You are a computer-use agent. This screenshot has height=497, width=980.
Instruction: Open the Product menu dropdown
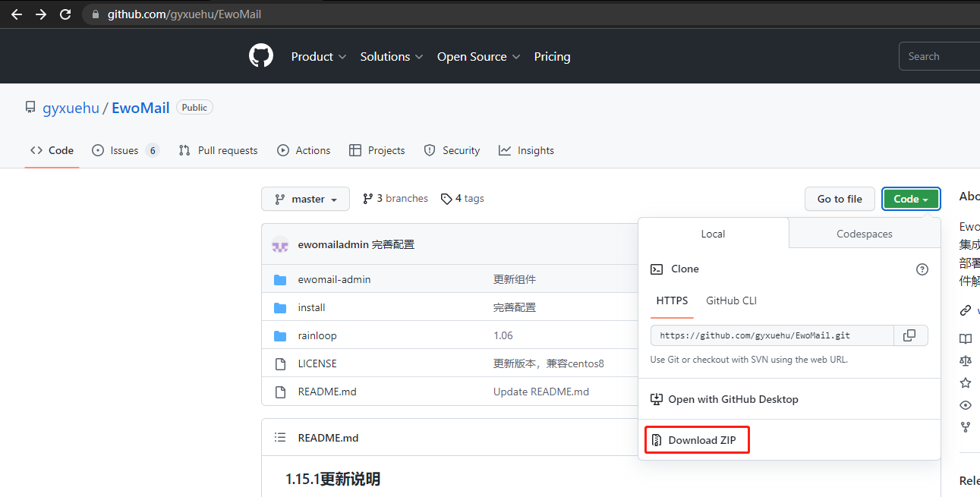click(x=319, y=57)
